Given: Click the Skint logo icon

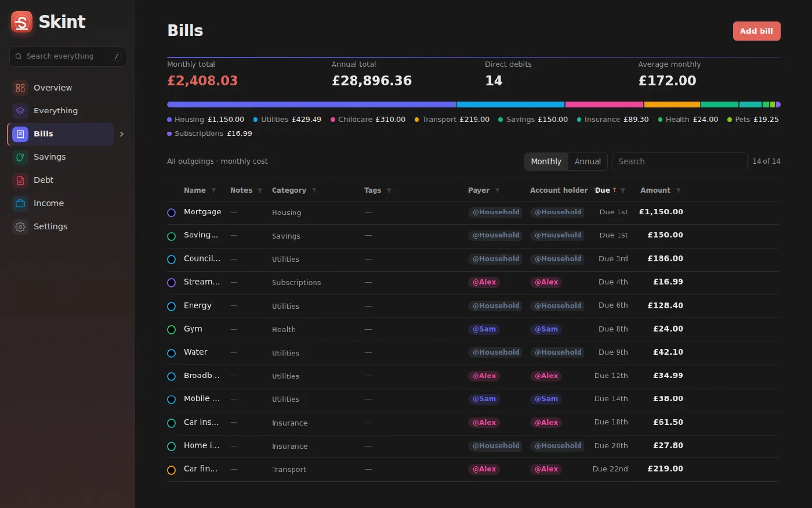Looking at the screenshot, I should click(21, 22).
